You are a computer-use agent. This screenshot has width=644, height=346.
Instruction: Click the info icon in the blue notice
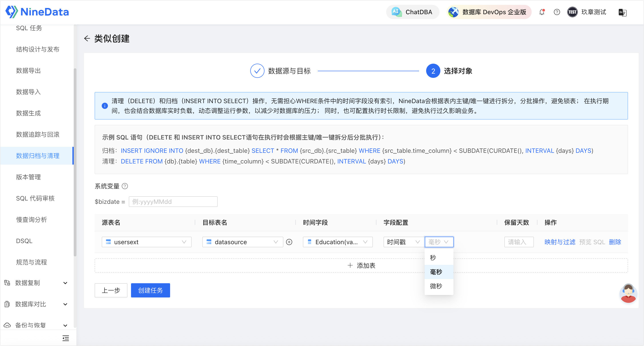(105, 106)
